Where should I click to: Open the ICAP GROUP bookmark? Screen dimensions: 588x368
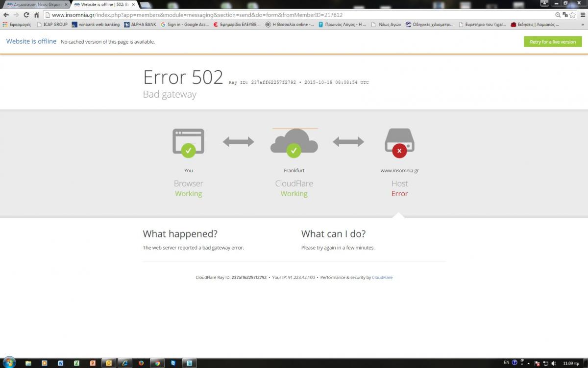(52, 24)
